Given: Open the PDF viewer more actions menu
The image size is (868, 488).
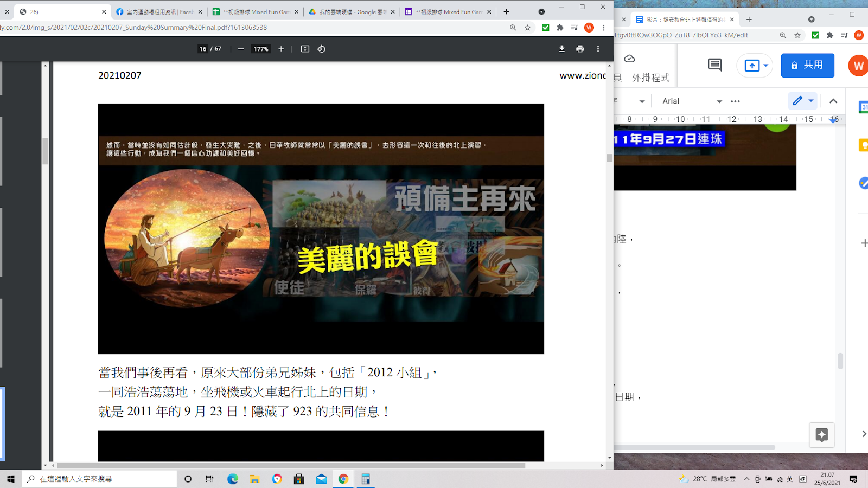Looking at the screenshot, I should [598, 49].
